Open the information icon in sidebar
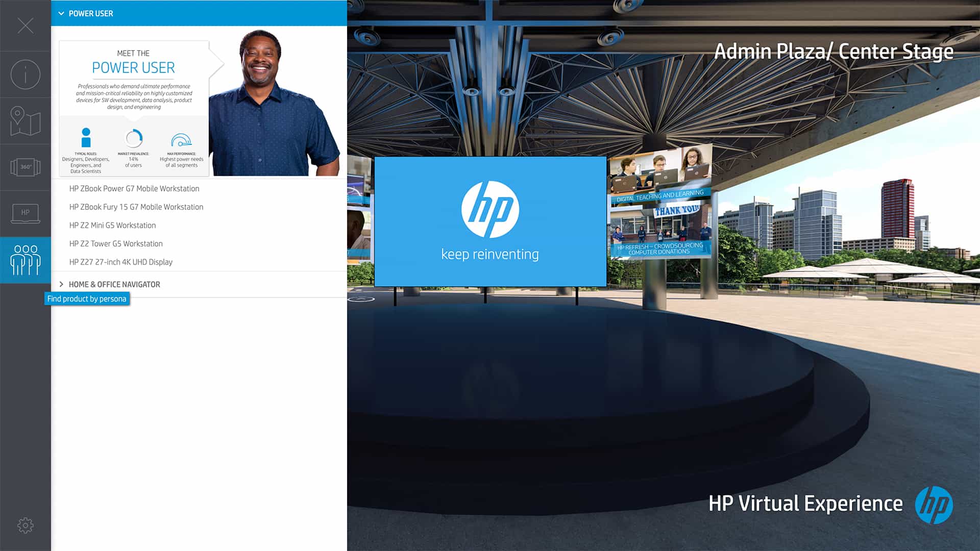The image size is (980, 551). (26, 74)
